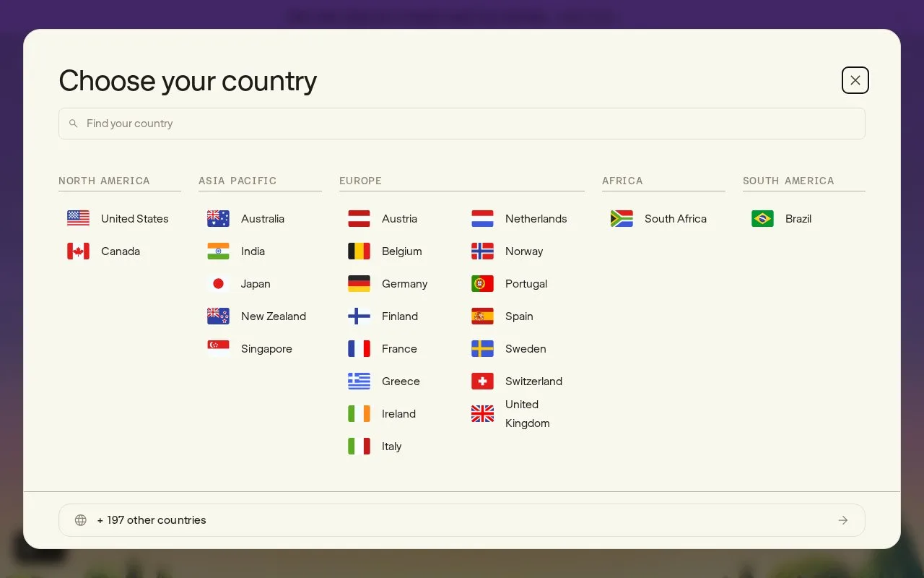Image resolution: width=924 pixels, height=578 pixels.
Task: Click the Finland flag icon
Action: click(x=359, y=316)
